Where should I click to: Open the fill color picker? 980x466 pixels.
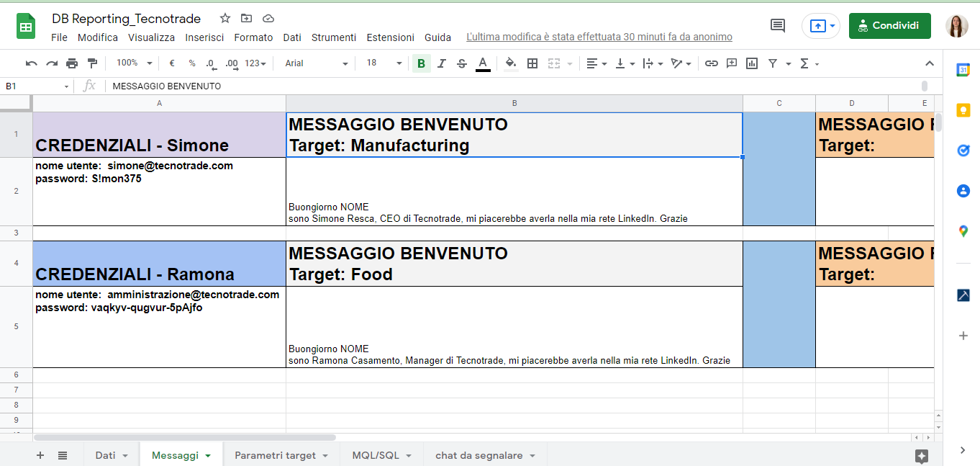tap(511, 63)
